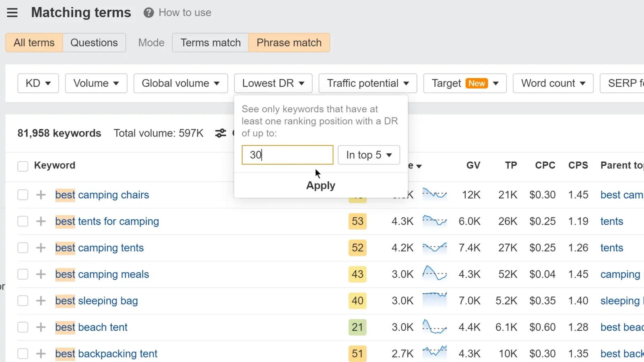Click the How to use help icon
This screenshot has height=362, width=644.
coord(149,13)
